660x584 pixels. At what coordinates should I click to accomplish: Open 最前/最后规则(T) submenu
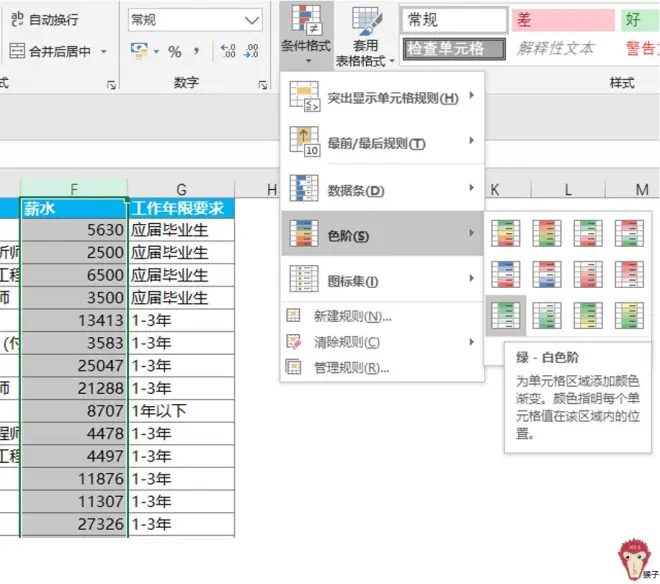click(x=382, y=143)
